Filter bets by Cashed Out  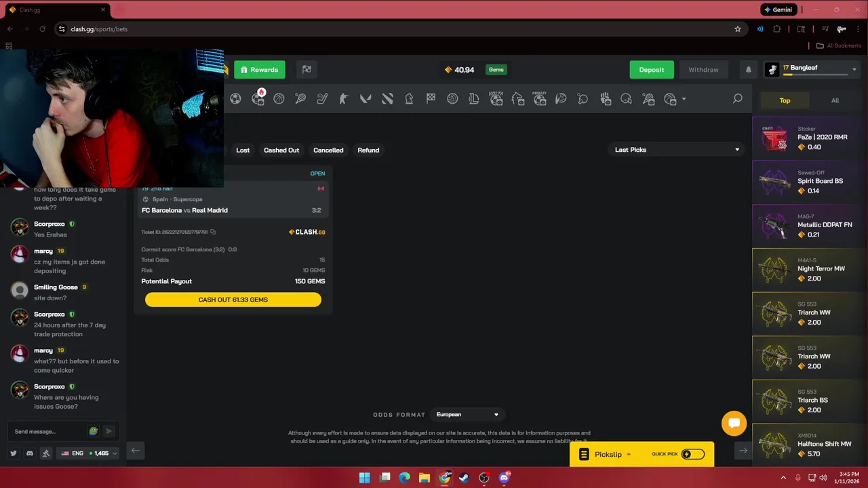[x=281, y=150]
